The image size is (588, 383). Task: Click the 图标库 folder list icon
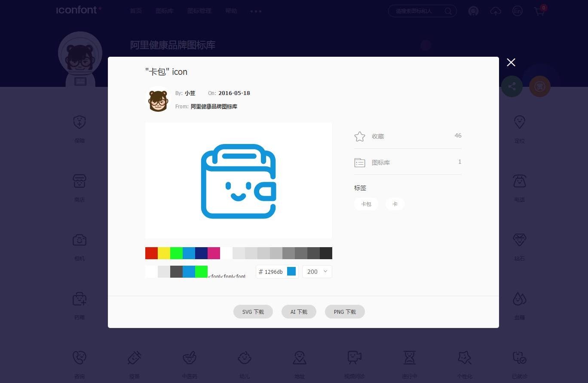tap(360, 162)
